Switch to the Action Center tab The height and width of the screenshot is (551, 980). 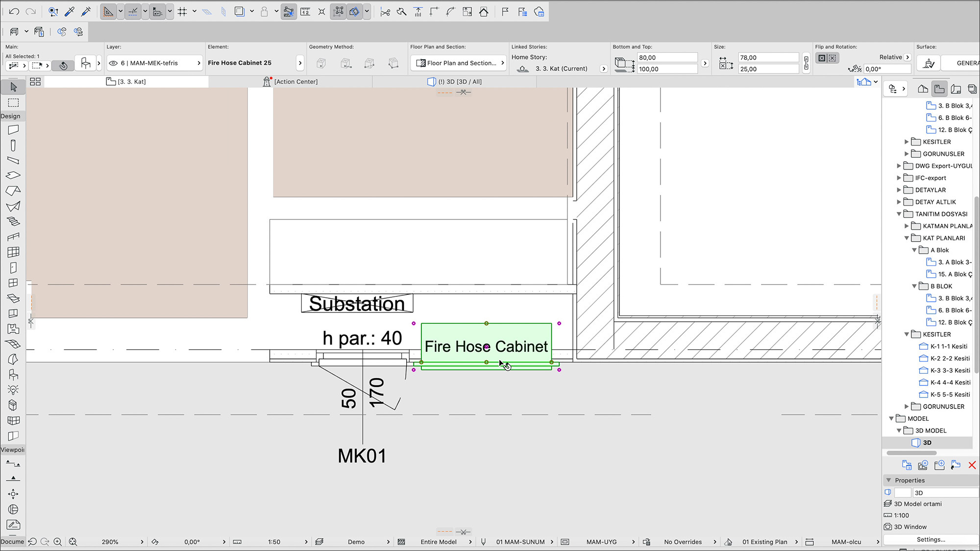click(x=291, y=82)
